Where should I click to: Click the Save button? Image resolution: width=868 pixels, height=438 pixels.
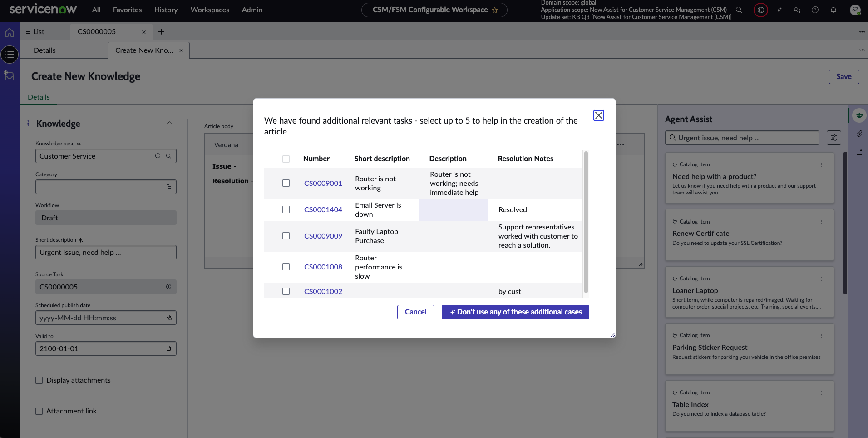(x=844, y=76)
